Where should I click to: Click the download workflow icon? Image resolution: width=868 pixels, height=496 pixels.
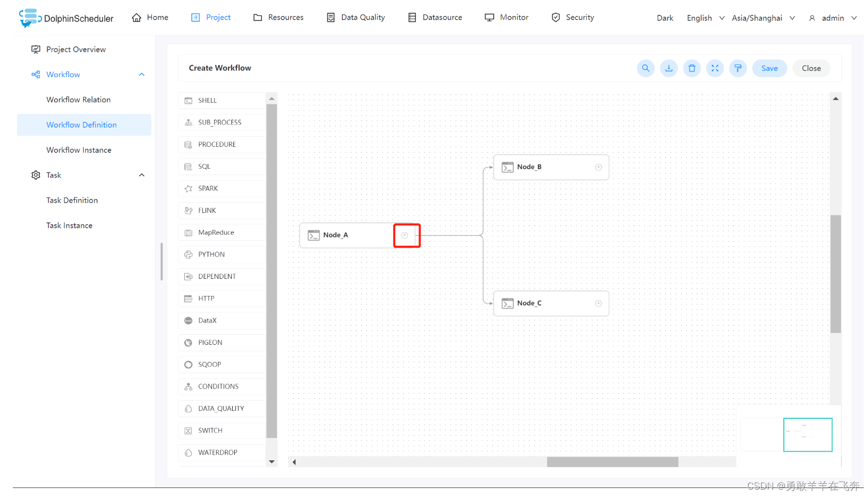pos(669,68)
